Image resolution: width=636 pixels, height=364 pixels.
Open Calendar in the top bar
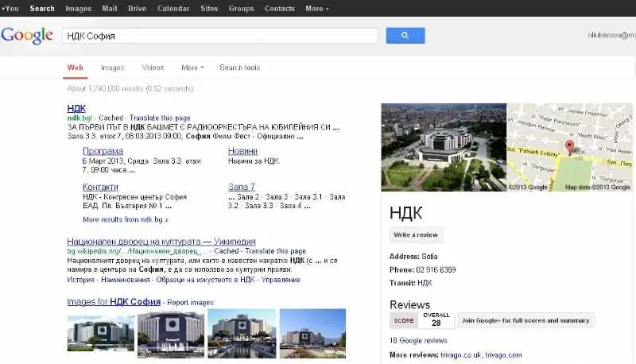tap(173, 9)
